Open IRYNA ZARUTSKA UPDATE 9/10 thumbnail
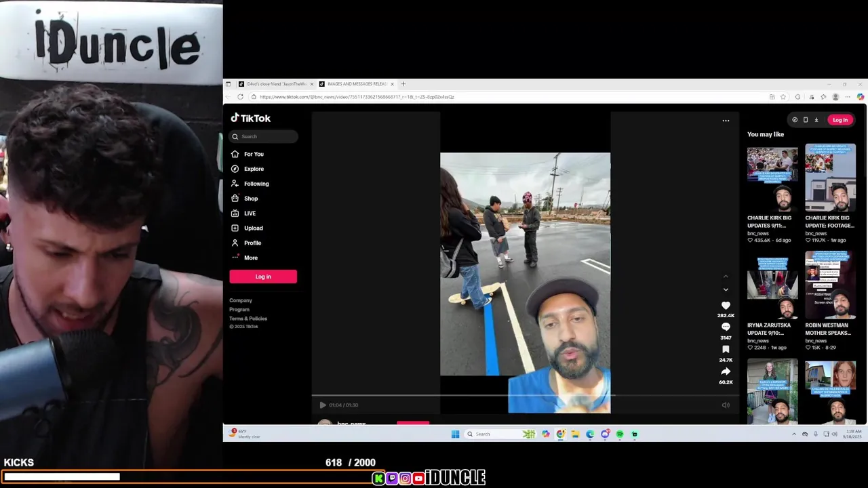The width and height of the screenshot is (868, 488). (772, 285)
